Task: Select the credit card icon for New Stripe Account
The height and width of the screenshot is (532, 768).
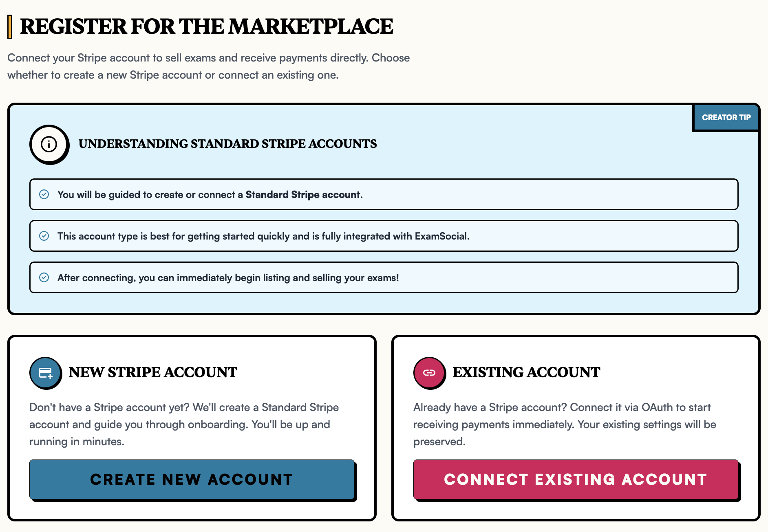Action: click(45, 373)
